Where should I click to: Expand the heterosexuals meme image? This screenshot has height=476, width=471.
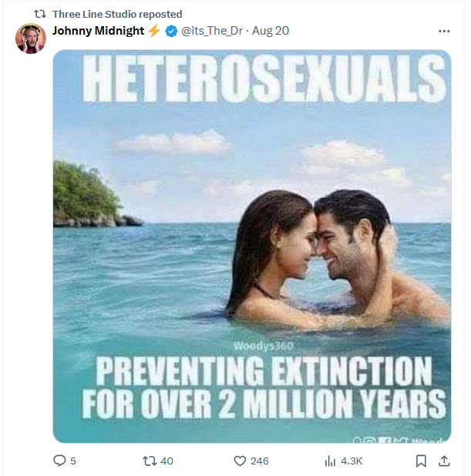[252, 246]
